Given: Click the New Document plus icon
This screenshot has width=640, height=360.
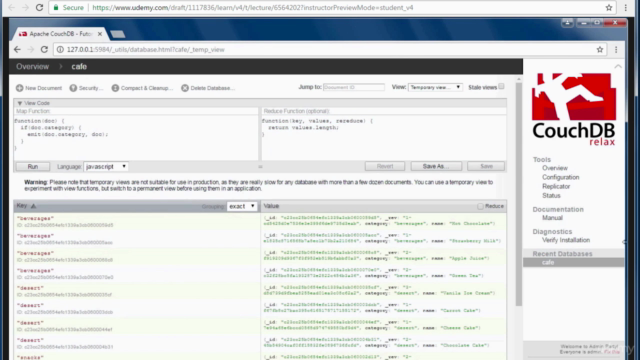Looking at the screenshot, I should 20,88.
